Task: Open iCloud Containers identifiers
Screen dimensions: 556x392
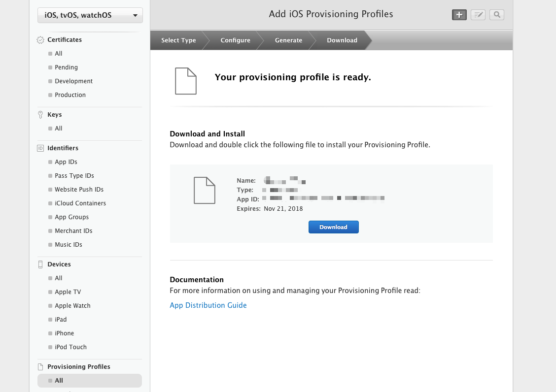Action: coord(80,203)
